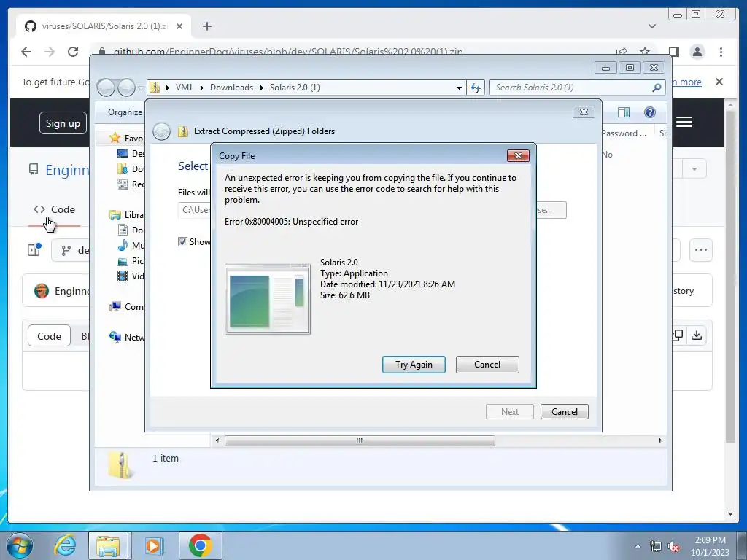Open GitHub three-dot more options button

701,250
